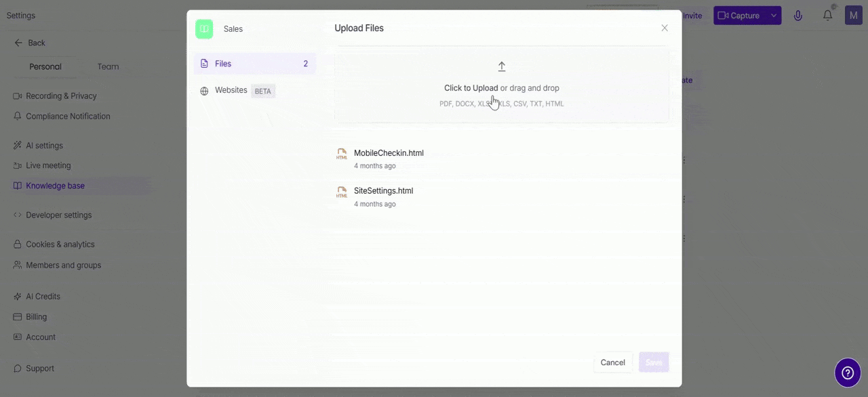
Task: Open the help bubble in the bottom corner
Action: click(848, 373)
